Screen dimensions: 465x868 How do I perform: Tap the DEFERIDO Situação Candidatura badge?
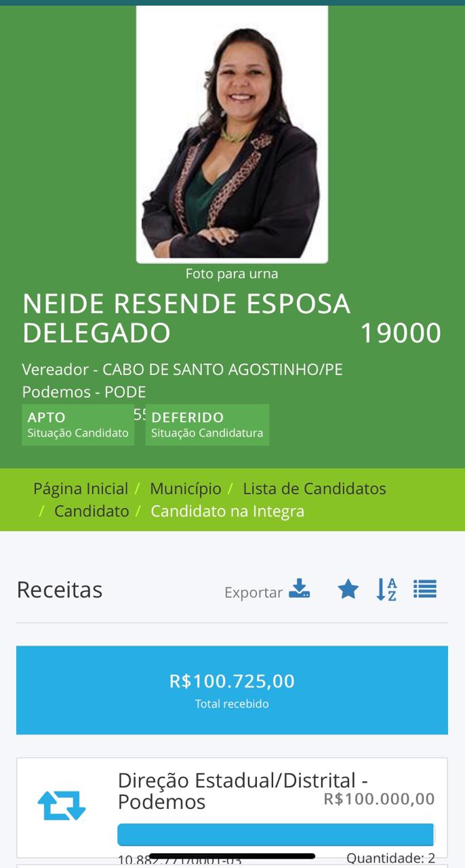click(x=207, y=425)
